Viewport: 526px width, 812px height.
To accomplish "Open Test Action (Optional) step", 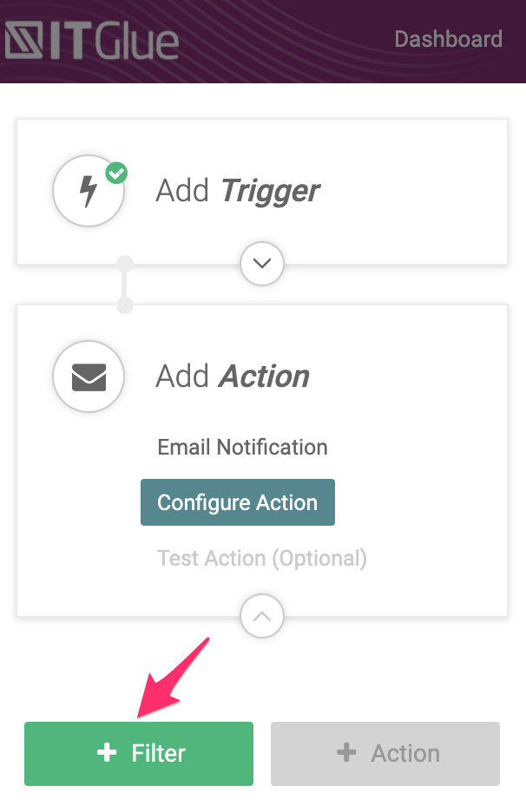I will (x=262, y=558).
